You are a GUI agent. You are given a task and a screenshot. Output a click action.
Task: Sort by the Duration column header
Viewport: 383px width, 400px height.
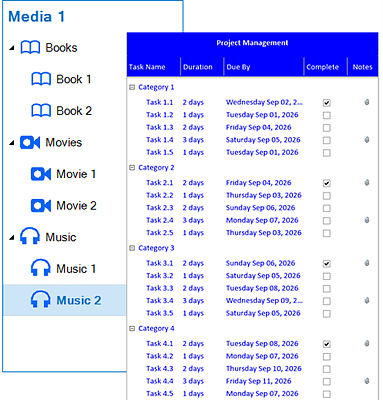pyautogui.click(x=202, y=67)
